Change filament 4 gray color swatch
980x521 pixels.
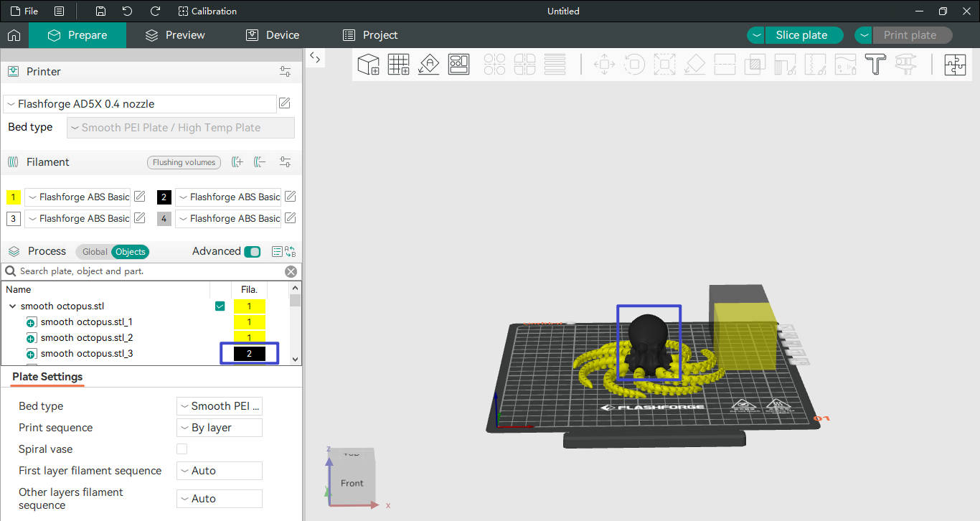click(164, 219)
